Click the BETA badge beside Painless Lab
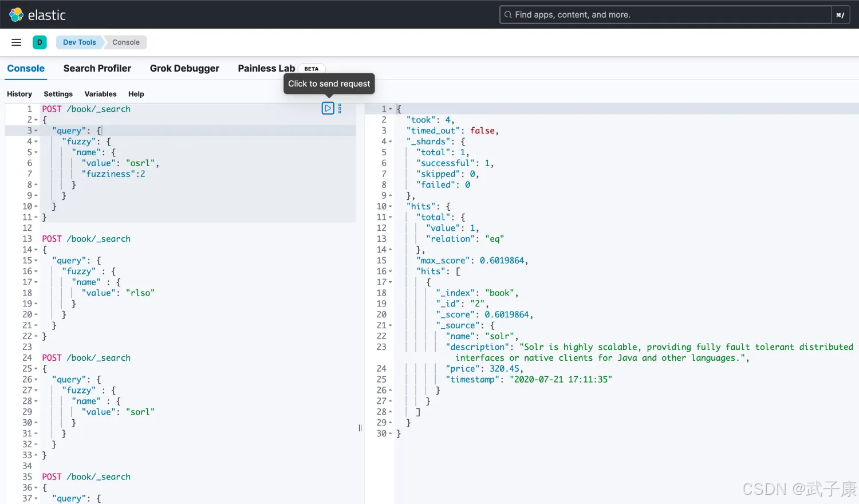The width and height of the screenshot is (859, 504). click(x=311, y=69)
